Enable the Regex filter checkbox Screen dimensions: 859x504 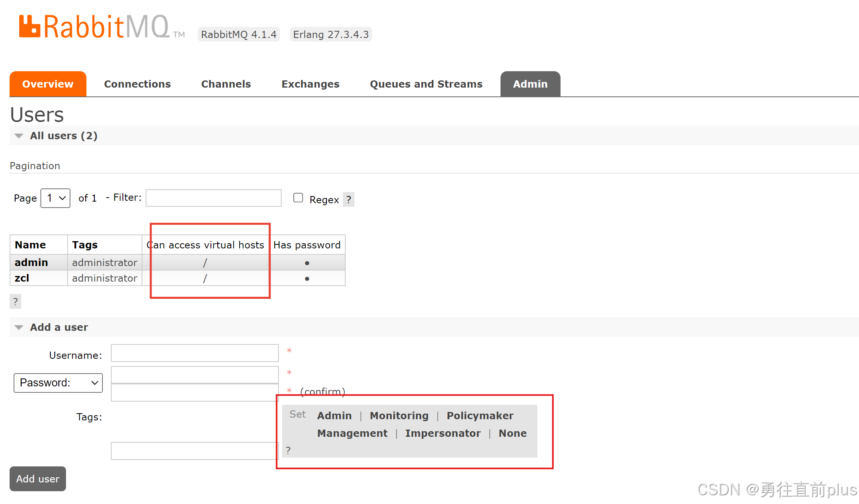click(x=298, y=198)
